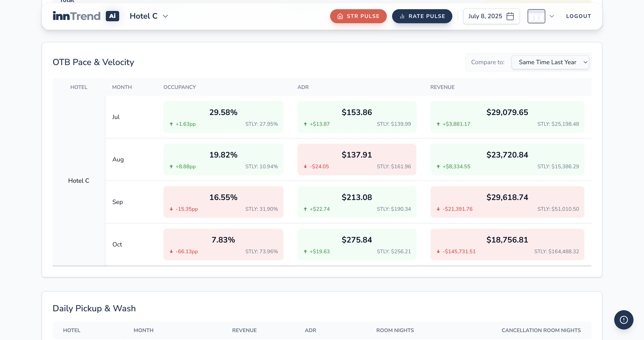The width and height of the screenshot is (644, 340).
Task: Click the up arrow beside +$22.74
Action: [x=305, y=209]
